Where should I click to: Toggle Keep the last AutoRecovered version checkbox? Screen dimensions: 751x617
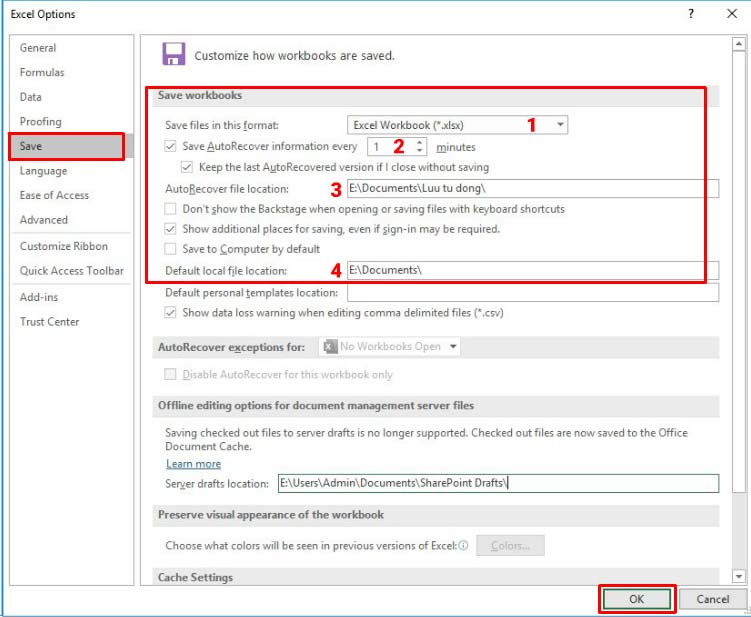click(x=187, y=167)
